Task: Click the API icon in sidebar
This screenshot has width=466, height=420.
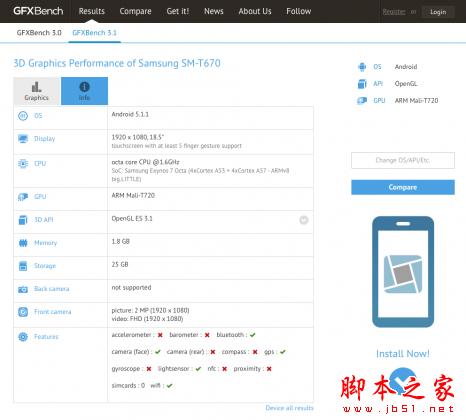Action: coord(362,84)
